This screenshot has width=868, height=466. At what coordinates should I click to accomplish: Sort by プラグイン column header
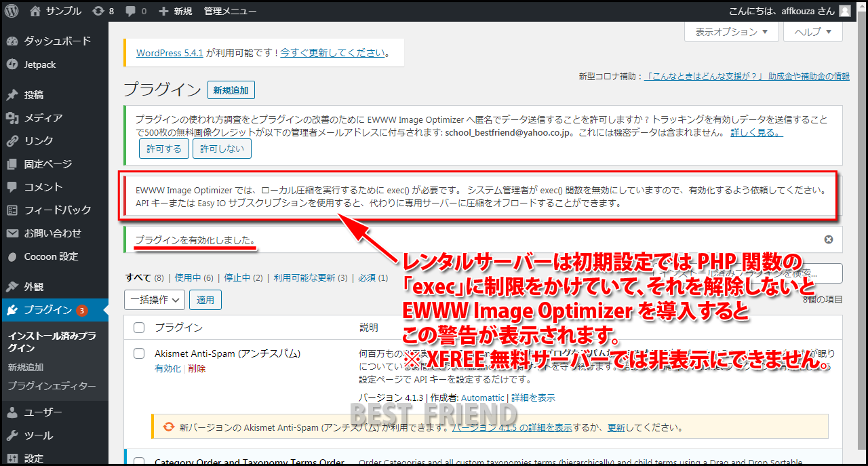pyautogui.click(x=178, y=328)
